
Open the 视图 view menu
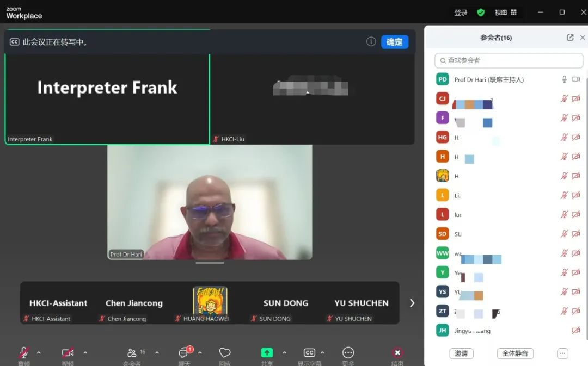505,13
